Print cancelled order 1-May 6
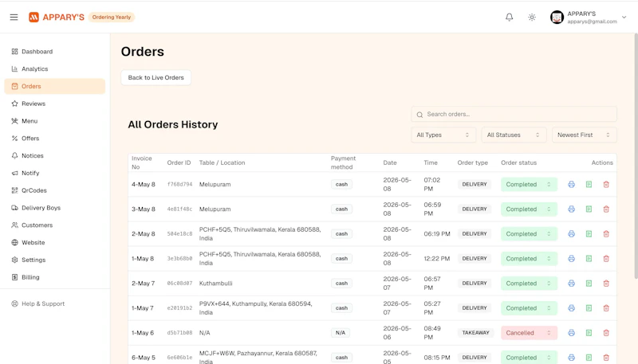Viewport: 638px width, 364px height. tap(571, 333)
